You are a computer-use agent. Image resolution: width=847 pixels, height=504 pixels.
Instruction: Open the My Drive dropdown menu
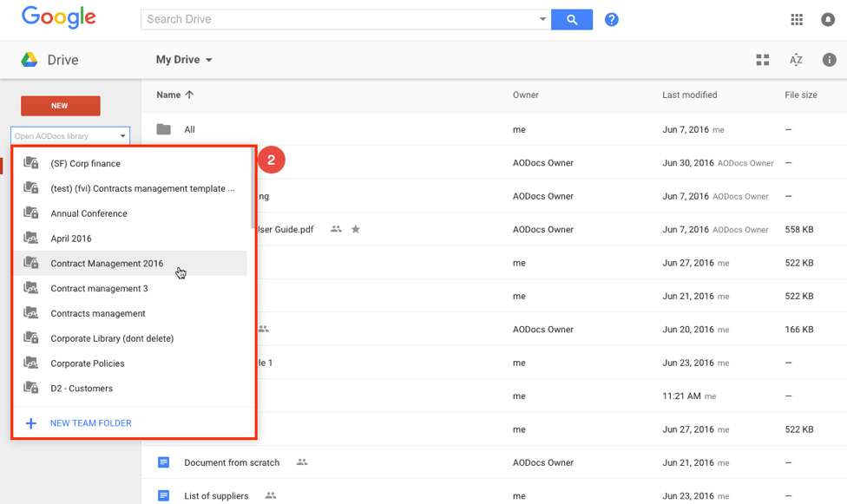184,60
